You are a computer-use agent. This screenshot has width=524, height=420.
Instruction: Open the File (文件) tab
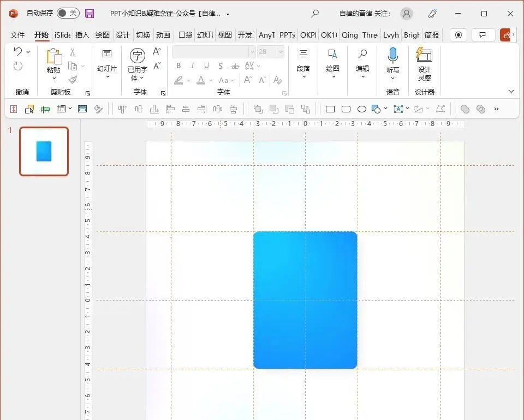(x=17, y=35)
